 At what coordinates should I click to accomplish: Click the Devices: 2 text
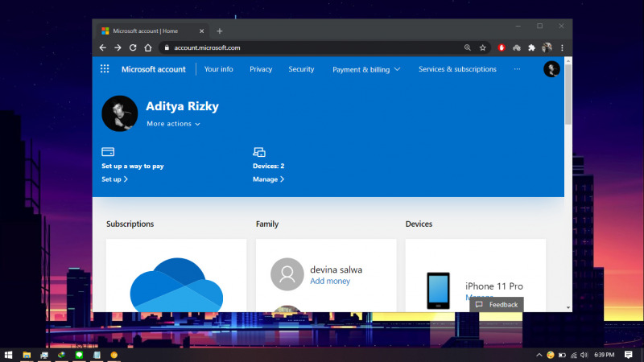click(x=269, y=166)
